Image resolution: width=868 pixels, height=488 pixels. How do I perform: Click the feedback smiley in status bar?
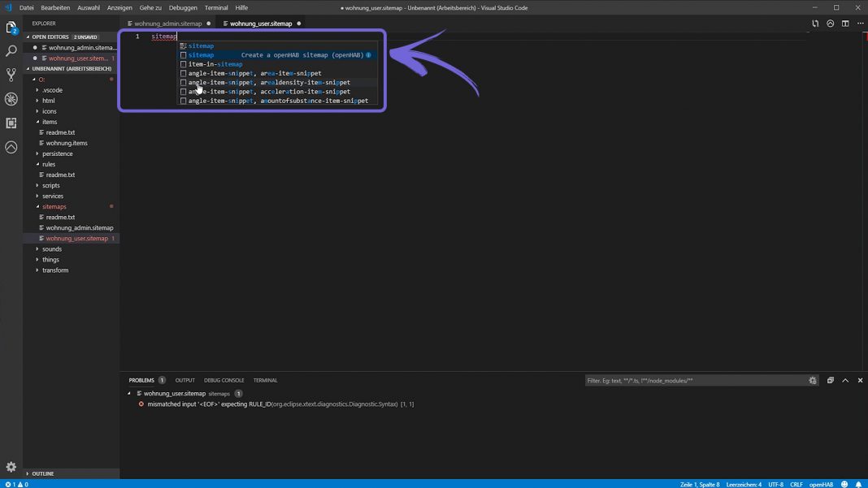844,484
